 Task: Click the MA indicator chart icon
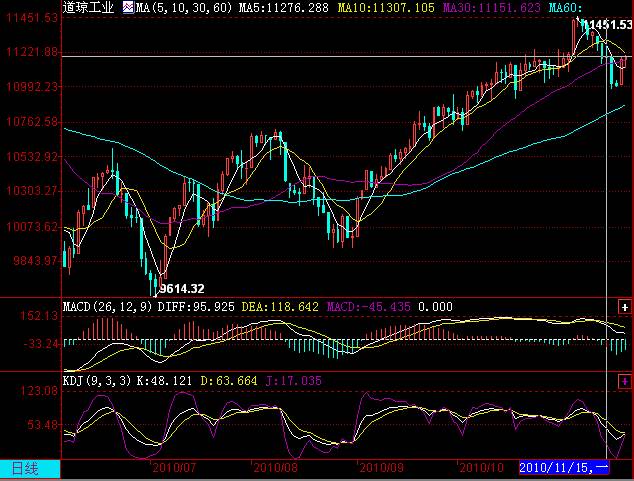click(x=129, y=7)
